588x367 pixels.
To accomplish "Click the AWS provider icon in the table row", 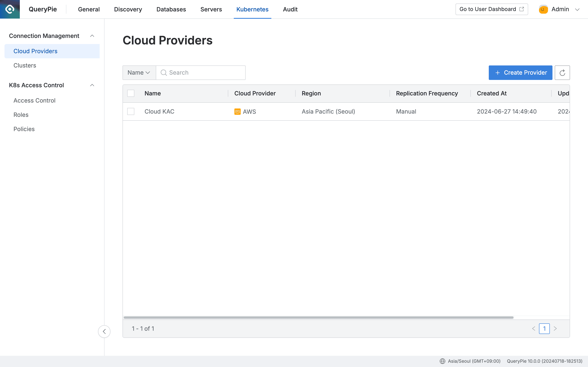I will point(237,111).
